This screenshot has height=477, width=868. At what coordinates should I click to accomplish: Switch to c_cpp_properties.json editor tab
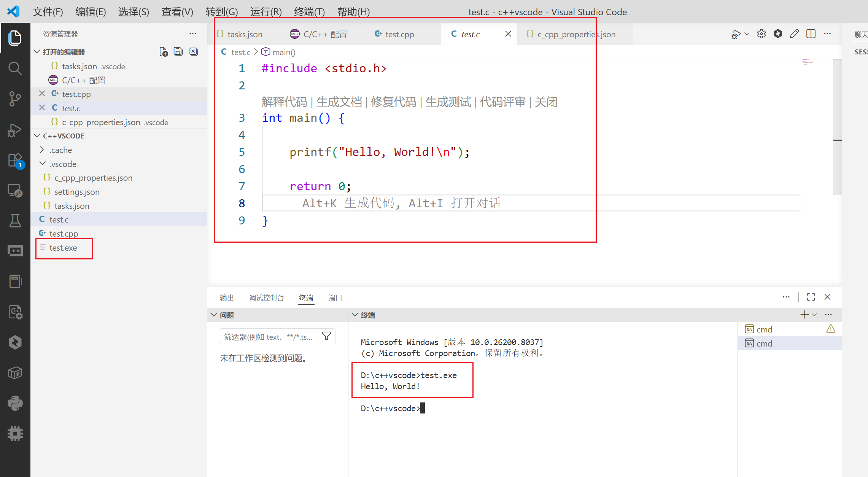coord(575,34)
